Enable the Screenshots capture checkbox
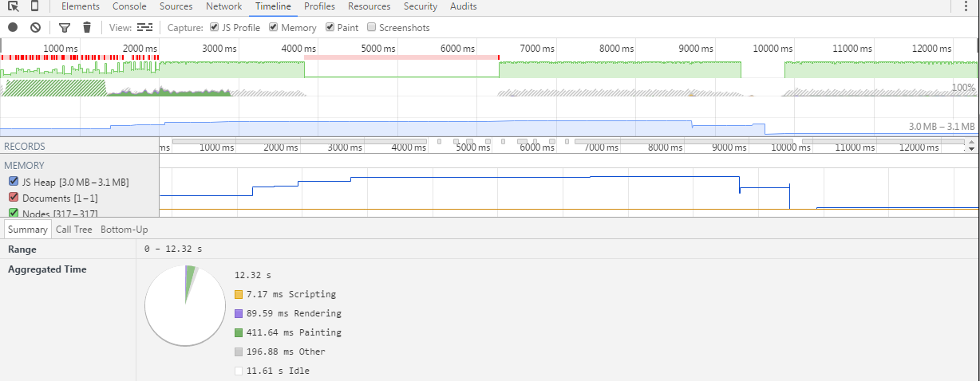The image size is (980, 381). point(372,27)
